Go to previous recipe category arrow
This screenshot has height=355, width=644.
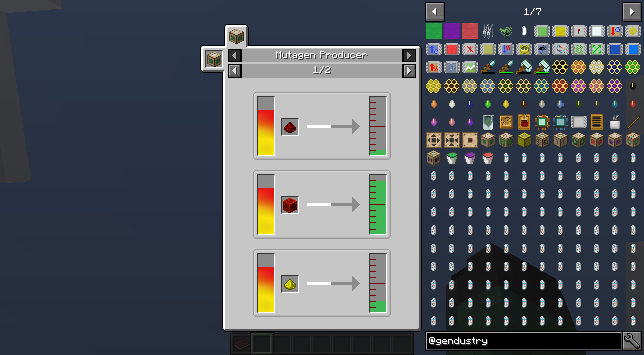click(x=235, y=56)
